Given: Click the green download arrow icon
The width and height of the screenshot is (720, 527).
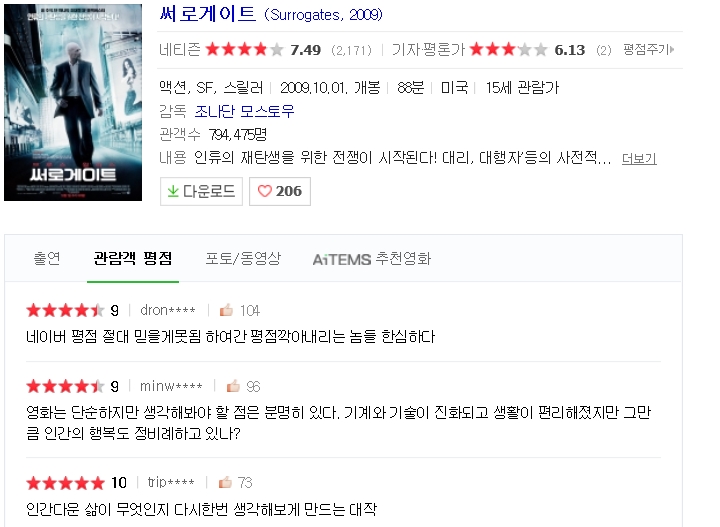Looking at the screenshot, I should pyautogui.click(x=173, y=191).
